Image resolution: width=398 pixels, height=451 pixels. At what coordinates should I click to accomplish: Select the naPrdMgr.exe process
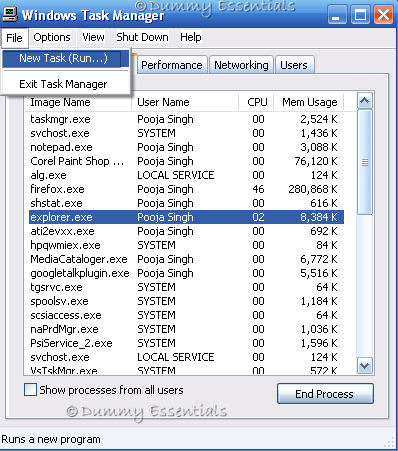(186, 329)
